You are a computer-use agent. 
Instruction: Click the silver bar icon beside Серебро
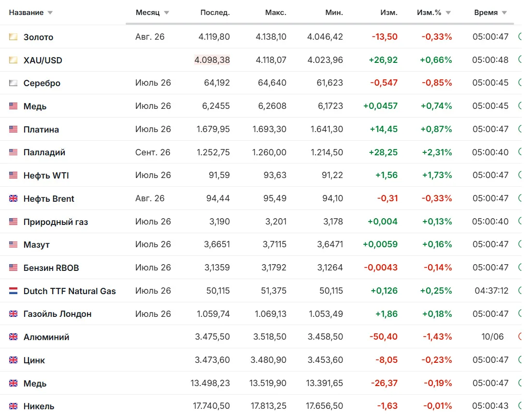coord(13,83)
